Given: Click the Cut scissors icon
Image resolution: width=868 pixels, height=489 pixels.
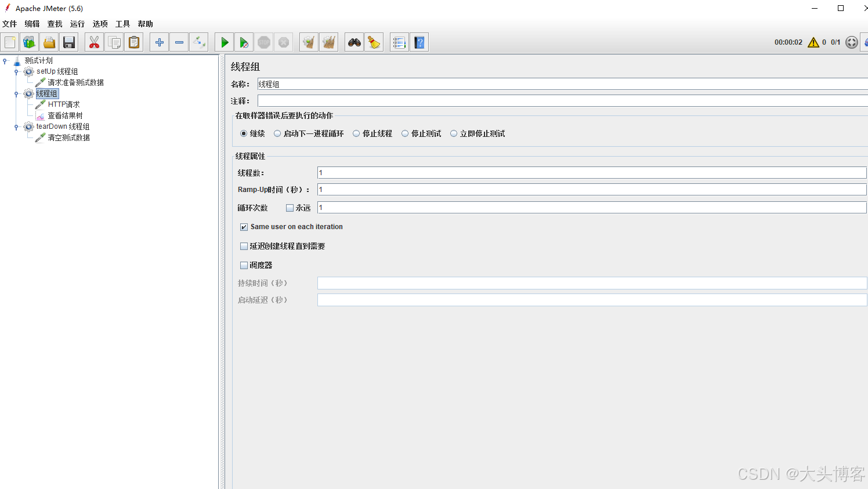Looking at the screenshot, I should (95, 42).
